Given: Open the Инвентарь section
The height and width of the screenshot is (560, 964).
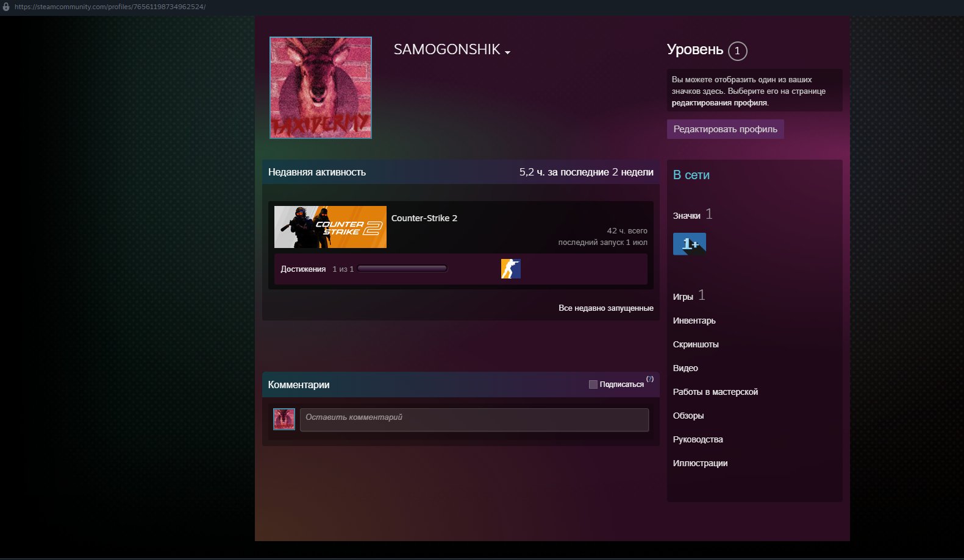Looking at the screenshot, I should point(694,321).
